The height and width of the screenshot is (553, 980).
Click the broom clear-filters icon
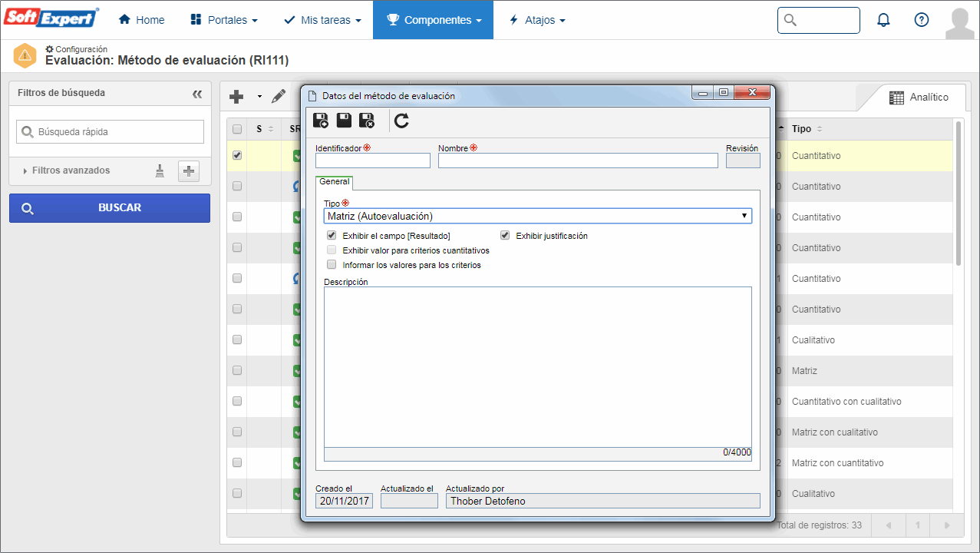pos(160,171)
